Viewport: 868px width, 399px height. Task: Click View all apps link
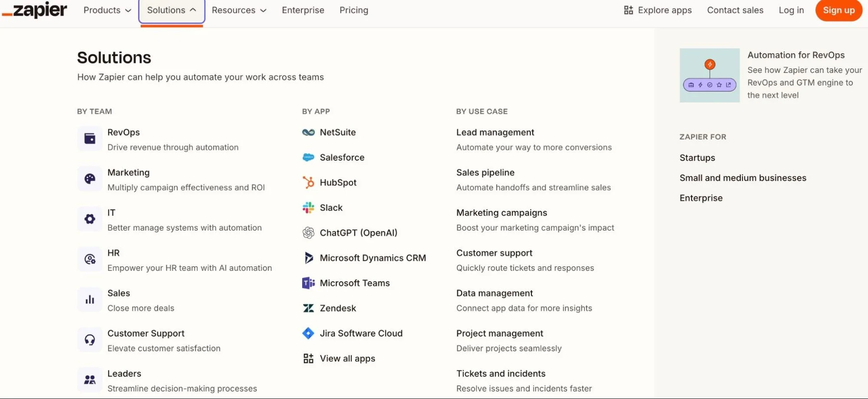347,359
